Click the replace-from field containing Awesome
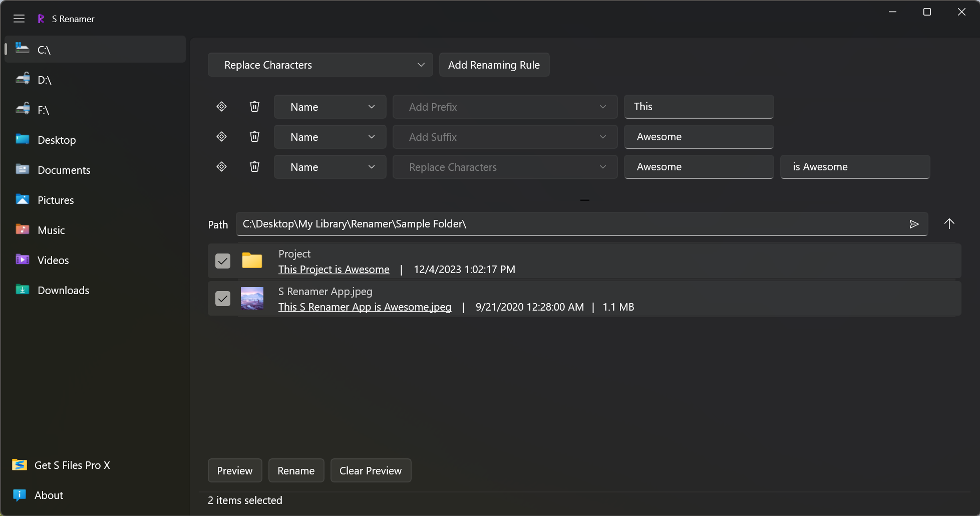This screenshot has width=980, height=516. pyautogui.click(x=699, y=167)
